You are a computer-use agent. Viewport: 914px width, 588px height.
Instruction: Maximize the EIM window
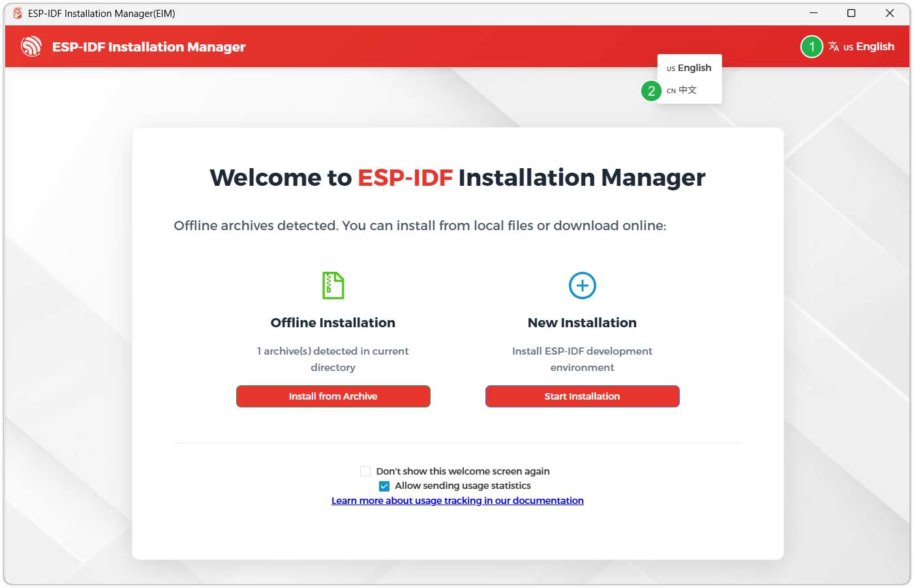(x=851, y=13)
